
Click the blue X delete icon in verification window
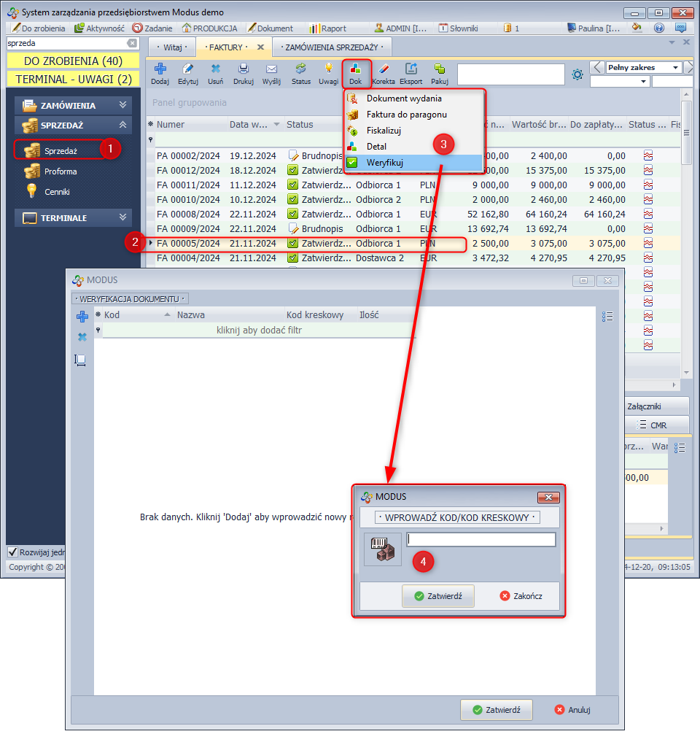(82, 337)
